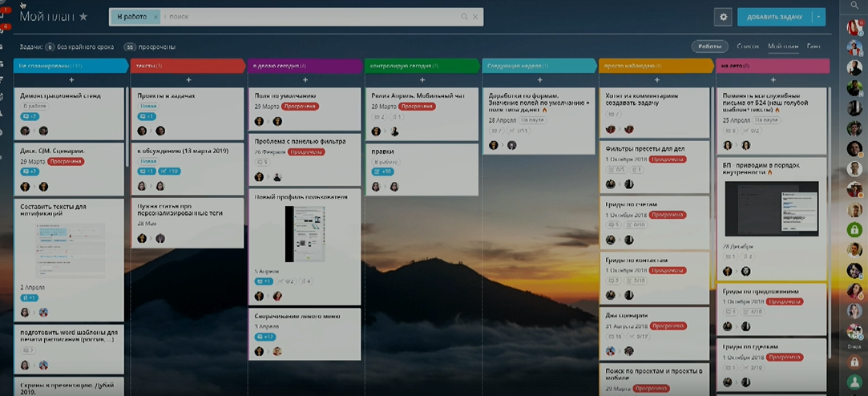Open 'Гриды по счетам' task card
This screenshot has height=396, width=868.
click(632, 204)
